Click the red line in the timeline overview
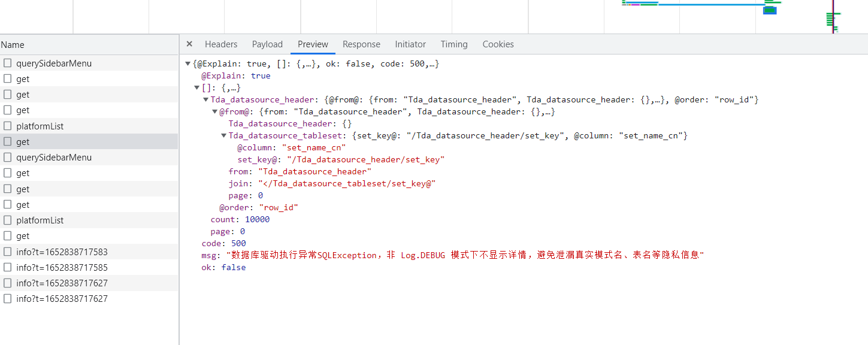The image size is (868, 345). coord(833,16)
